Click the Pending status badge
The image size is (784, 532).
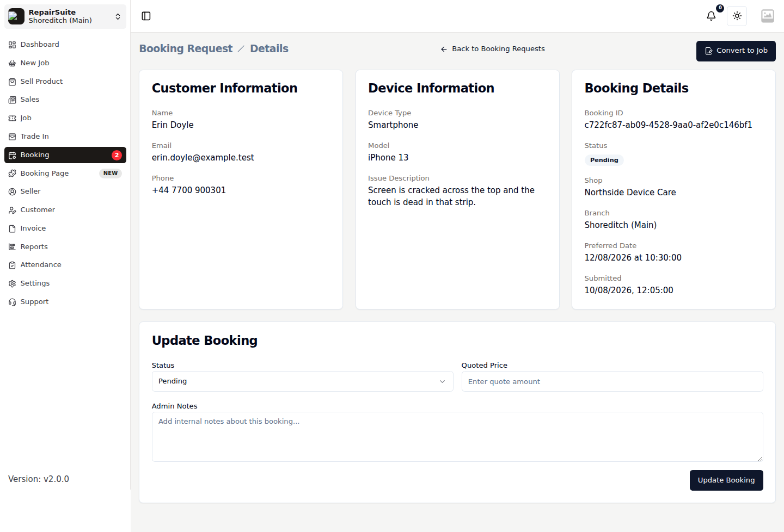click(604, 160)
